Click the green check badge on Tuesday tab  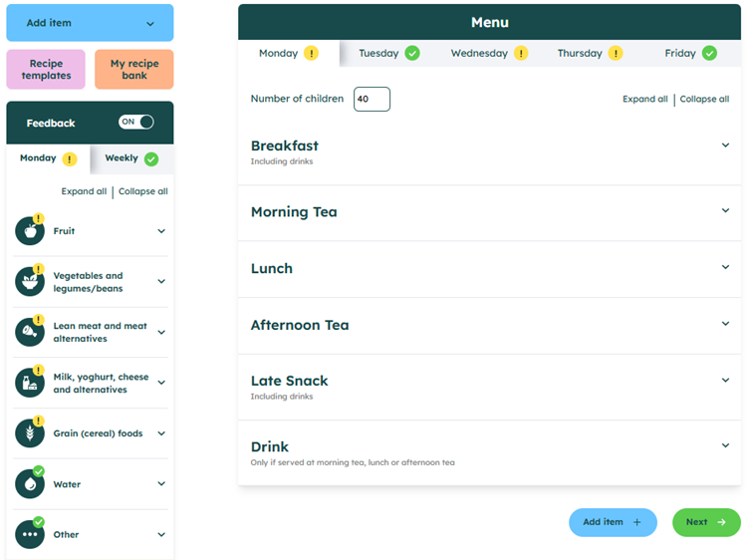(x=412, y=53)
